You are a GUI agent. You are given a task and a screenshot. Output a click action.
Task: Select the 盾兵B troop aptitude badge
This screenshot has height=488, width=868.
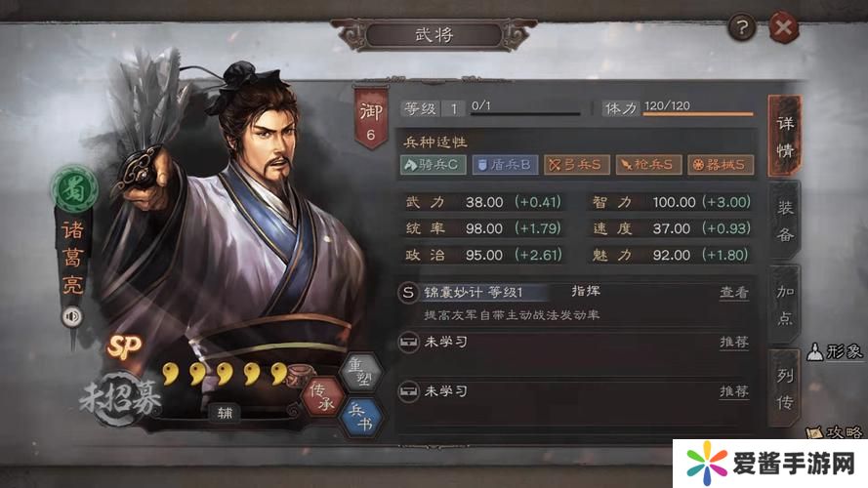[505, 165]
